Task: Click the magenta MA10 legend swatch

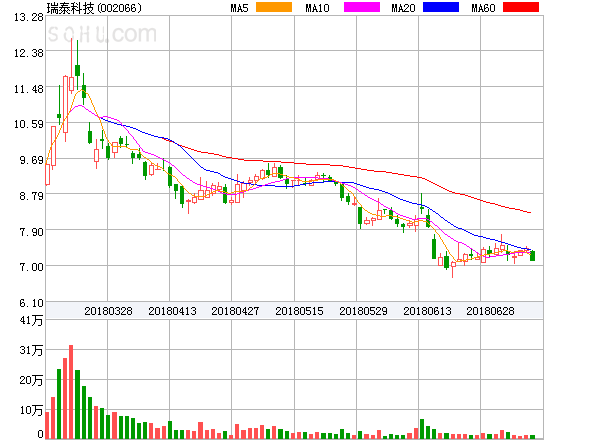Action: pos(362,7)
